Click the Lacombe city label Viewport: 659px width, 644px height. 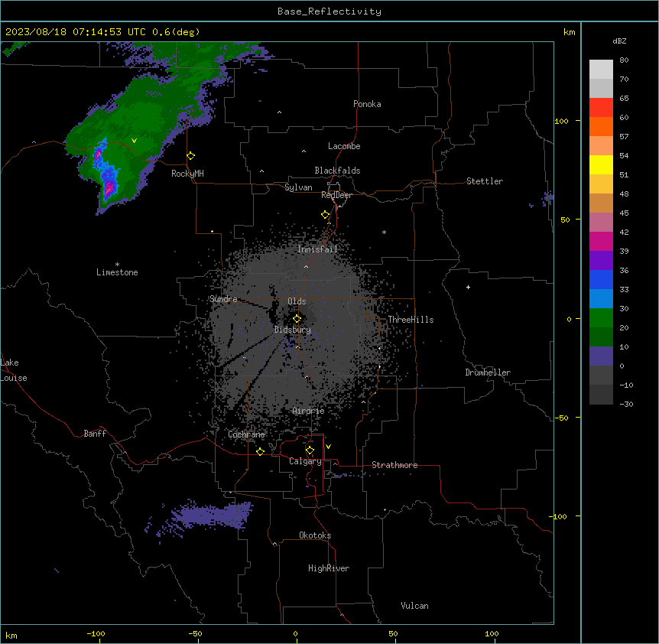(x=344, y=146)
